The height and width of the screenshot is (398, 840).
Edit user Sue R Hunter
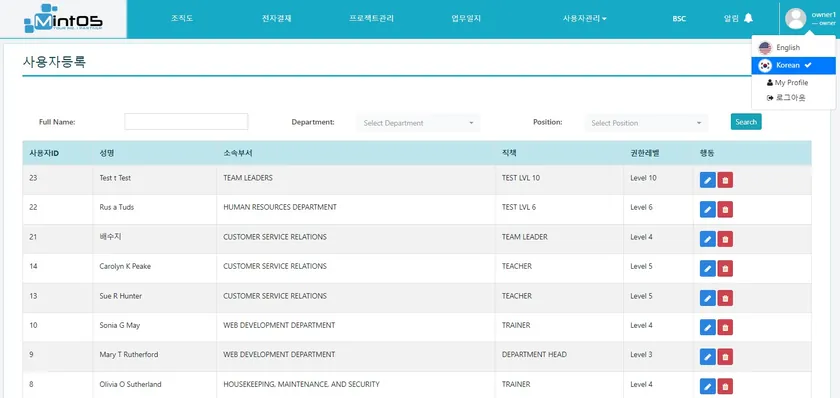(708, 298)
